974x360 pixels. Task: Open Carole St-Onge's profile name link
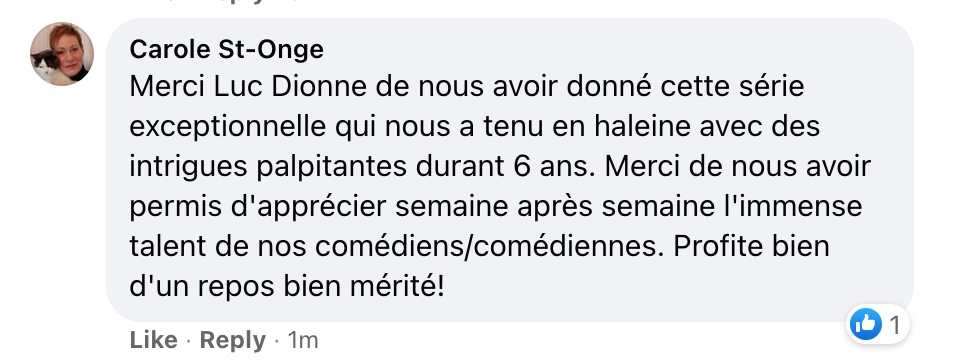coord(227,50)
